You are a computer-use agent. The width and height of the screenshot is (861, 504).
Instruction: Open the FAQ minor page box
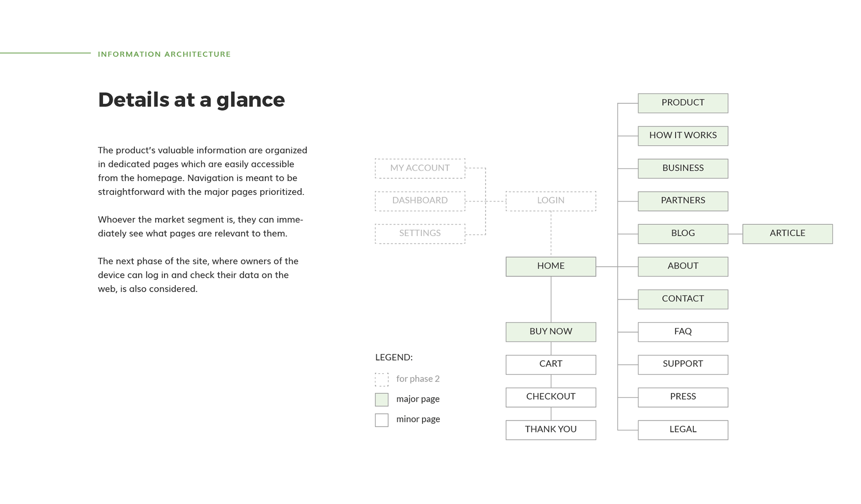pyautogui.click(x=683, y=332)
